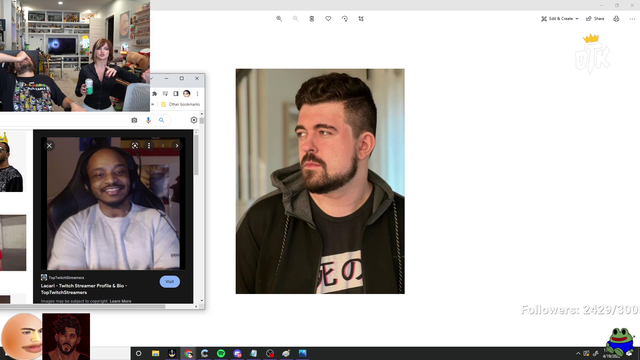Open the Photos See more menu

[x=632, y=19]
